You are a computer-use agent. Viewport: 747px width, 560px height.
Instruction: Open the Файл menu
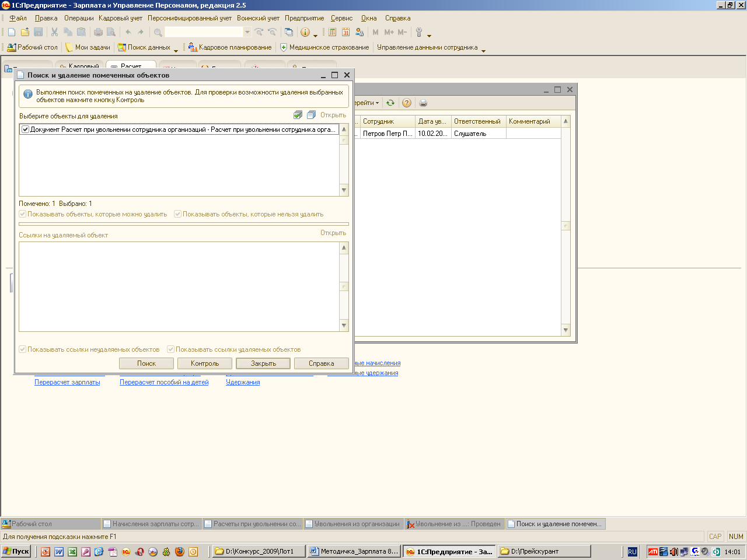(x=18, y=18)
